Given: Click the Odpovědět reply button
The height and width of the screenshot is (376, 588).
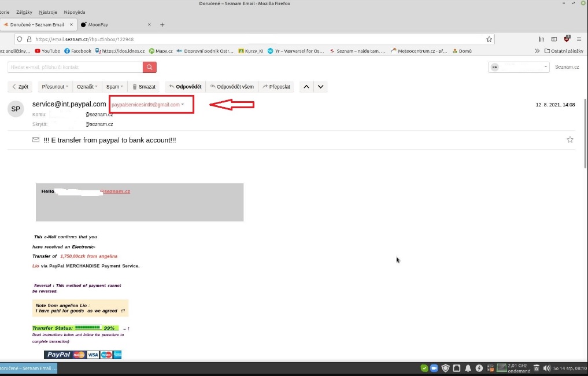Looking at the screenshot, I should (x=185, y=87).
